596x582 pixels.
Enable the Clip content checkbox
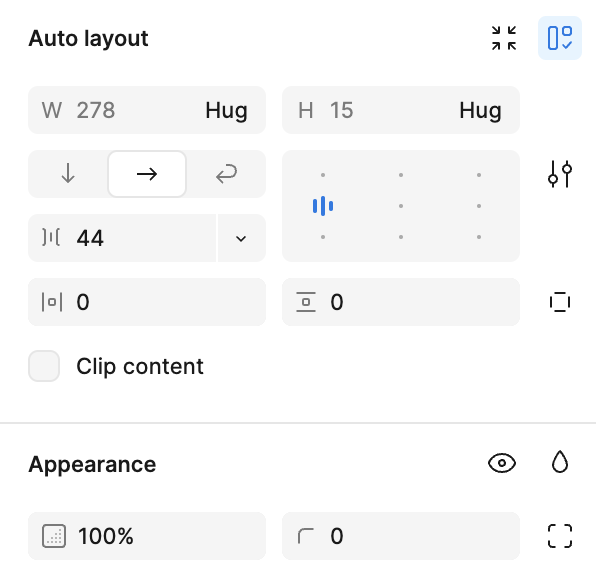(44, 366)
